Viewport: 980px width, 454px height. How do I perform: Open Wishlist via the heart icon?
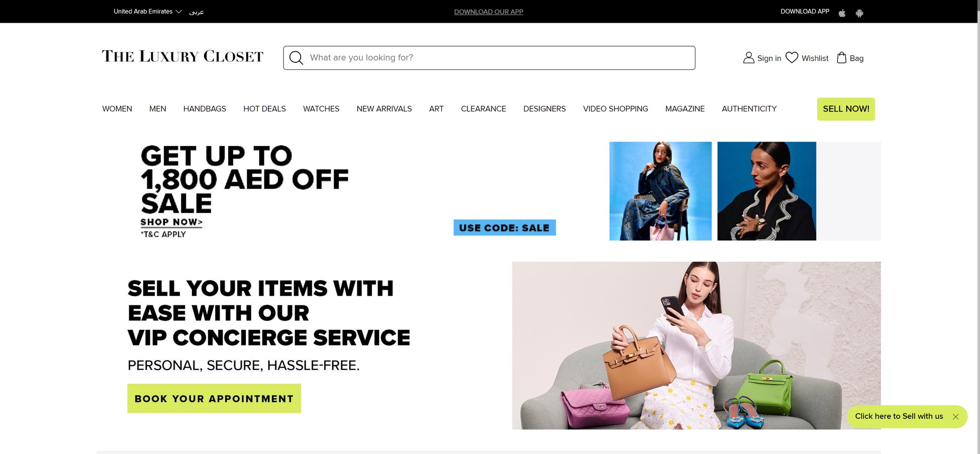pos(792,58)
